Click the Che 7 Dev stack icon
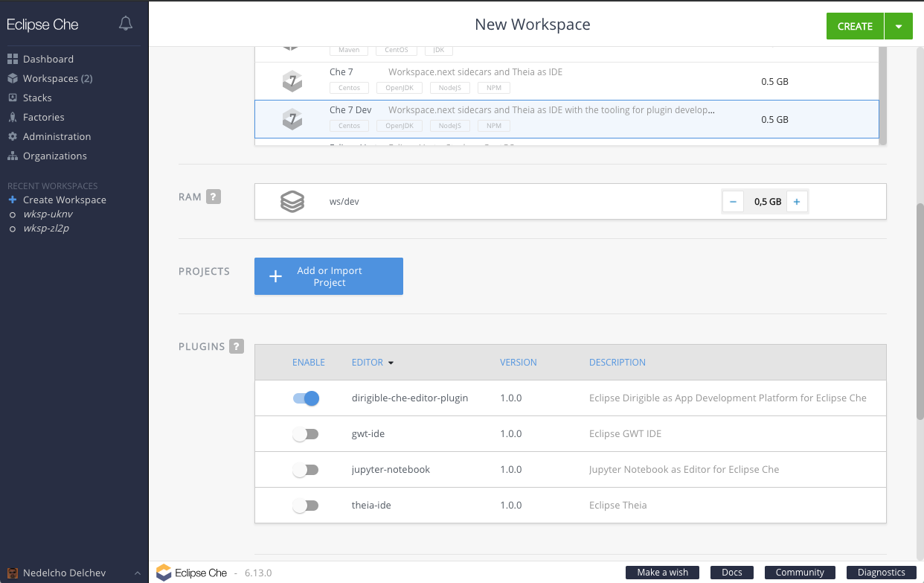Image resolution: width=924 pixels, height=583 pixels. (x=292, y=118)
